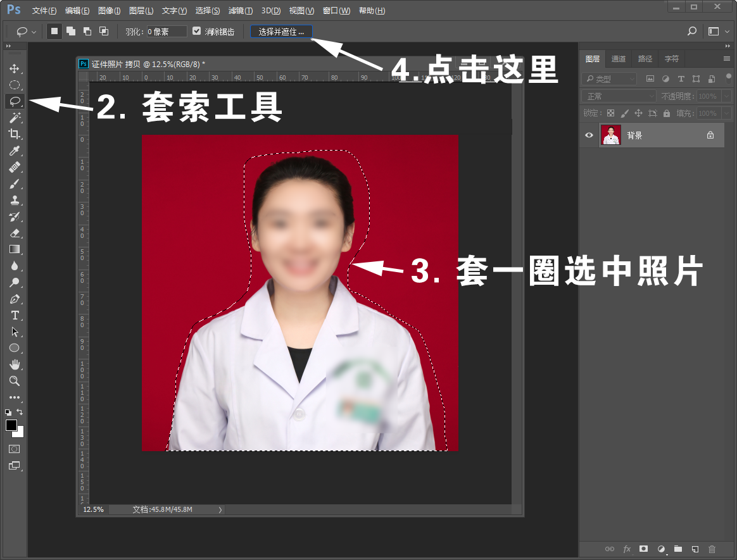This screenshot has height=560, width=737.
Task: Select the Eyedropper tool
Action: [14, 151]
